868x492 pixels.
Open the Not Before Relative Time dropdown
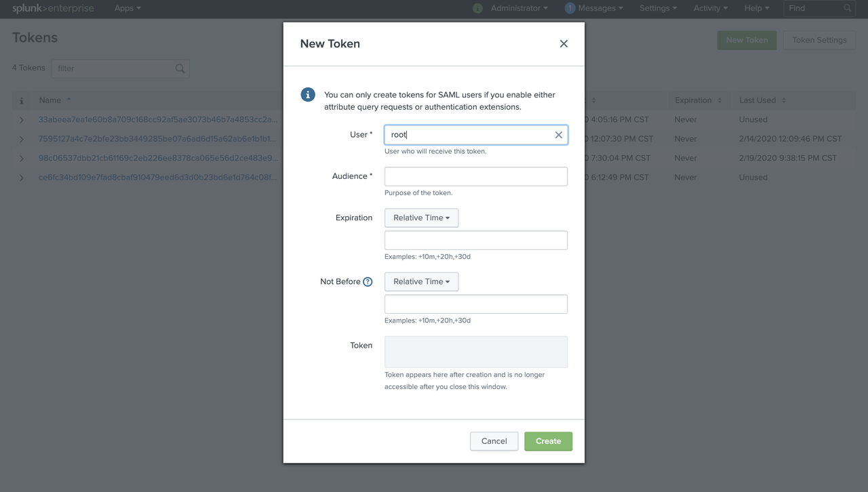tap(421, 281)
